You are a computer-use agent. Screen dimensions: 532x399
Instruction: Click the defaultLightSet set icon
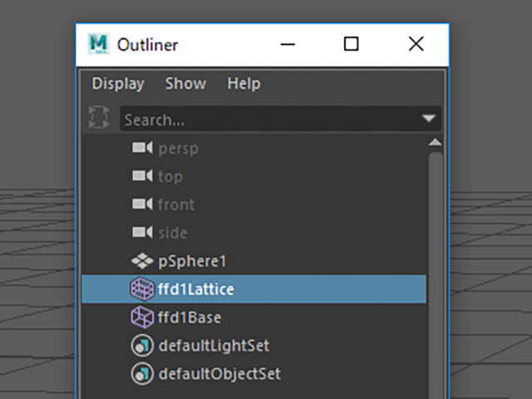(142, 346)
